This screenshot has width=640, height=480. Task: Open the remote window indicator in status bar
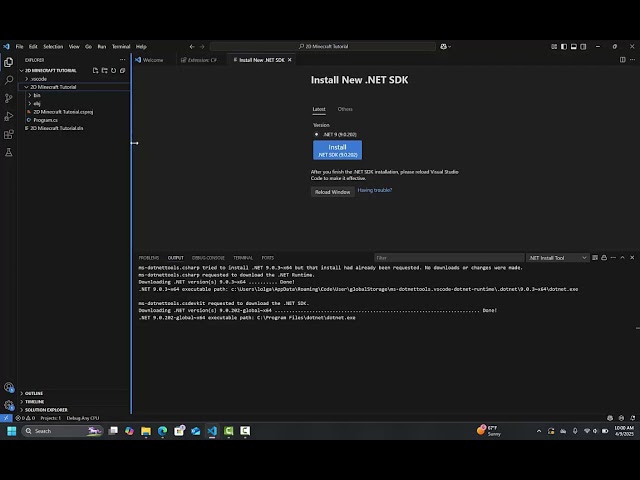[x=6, y=418]
